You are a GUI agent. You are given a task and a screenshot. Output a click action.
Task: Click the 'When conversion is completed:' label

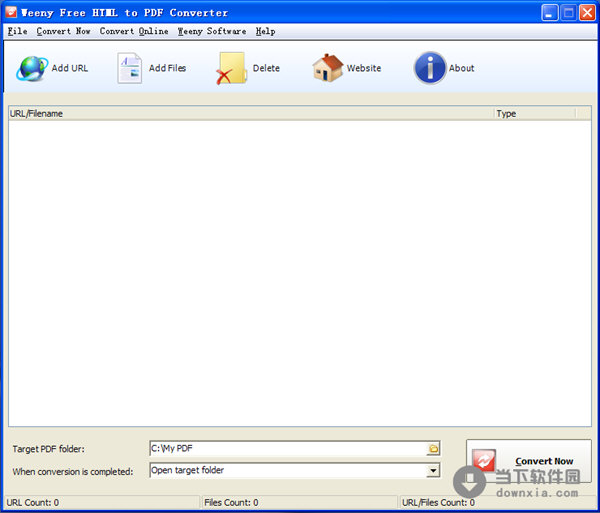click(x=73, y=471)
